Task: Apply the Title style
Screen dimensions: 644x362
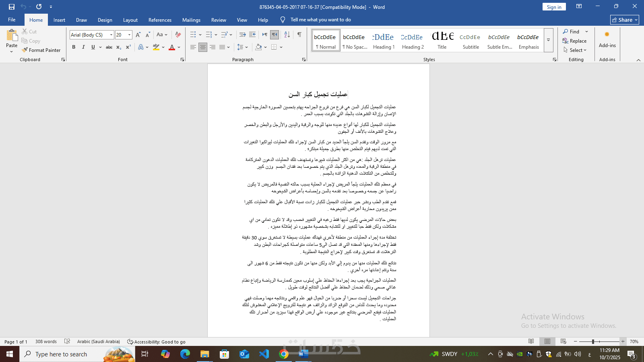Action: click(x=442, y=40)
